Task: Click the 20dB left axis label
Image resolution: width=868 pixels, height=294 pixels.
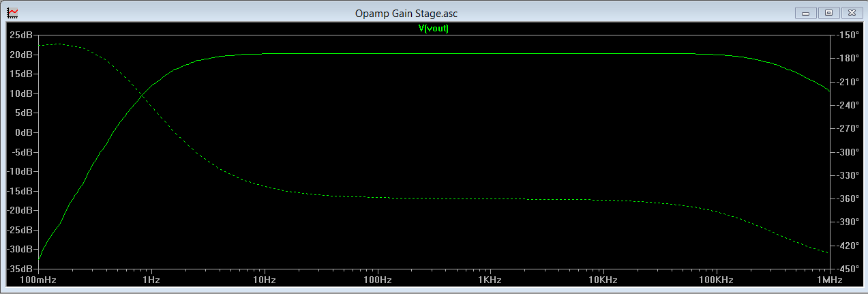Action: [22, 54]
